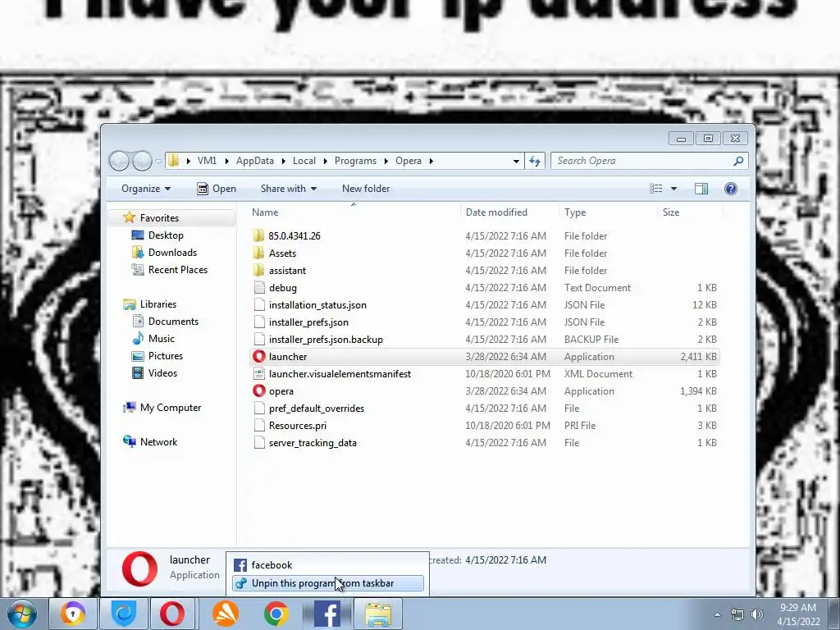The height and width of the screenshot is (630, 840).
Task: Click the Facebook icon on the taskbar
Action: [x=326, y=614]
